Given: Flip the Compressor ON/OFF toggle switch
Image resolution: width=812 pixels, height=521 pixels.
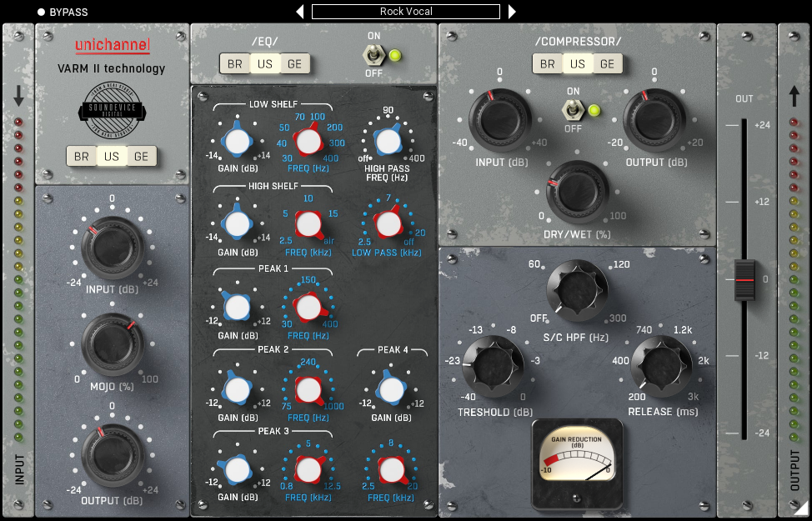Looking at the screenshot, I should tap(574, 110).
